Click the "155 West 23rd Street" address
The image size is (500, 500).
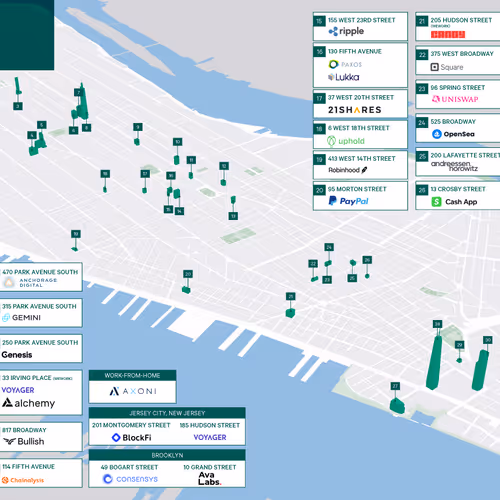pyautogui.click(x=361, y=20)
